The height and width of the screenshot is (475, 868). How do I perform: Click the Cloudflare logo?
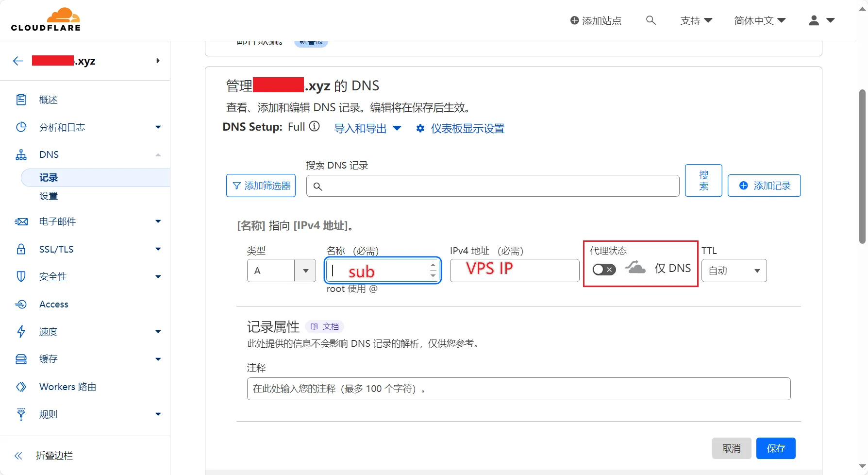pos(46,20)
